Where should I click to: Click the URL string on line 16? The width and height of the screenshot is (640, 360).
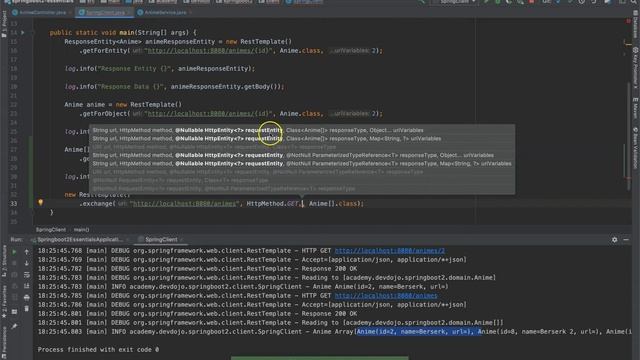[210, 51]
